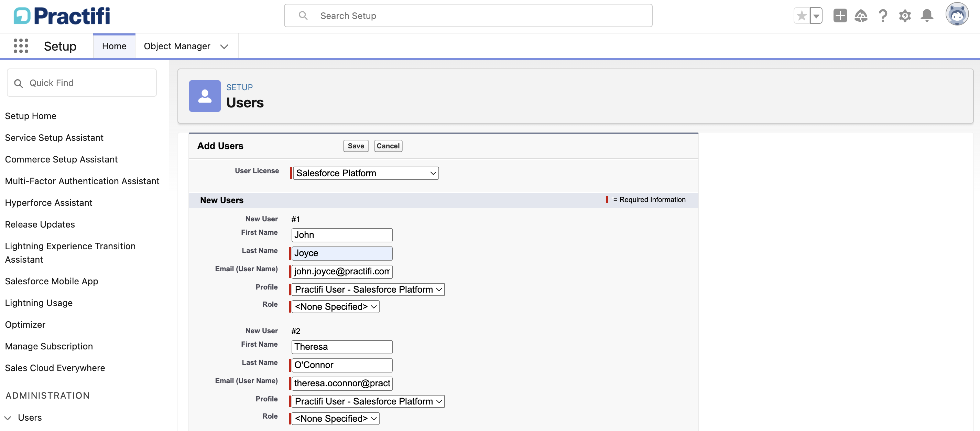The height and width of the screenshot is (431, 980).
Task: Open Commerce Setup Assistant
Action: (61, 159)
